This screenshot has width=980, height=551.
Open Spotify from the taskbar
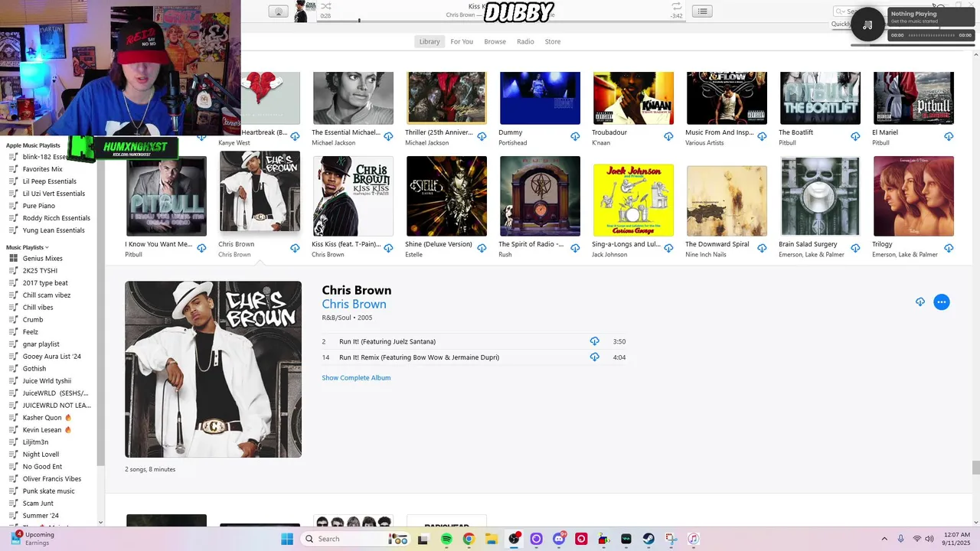(x=446, y=539)
